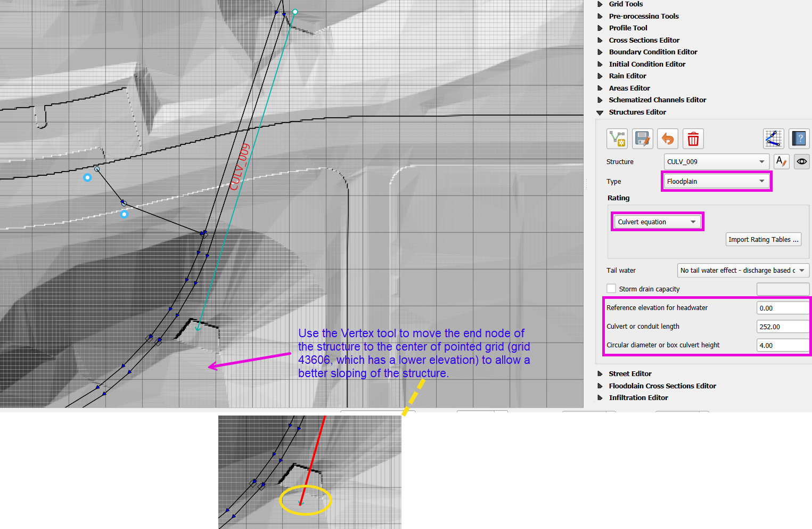812x529 pixels.
Task: Click Import Rating Tables button
Action: [763, 239]
